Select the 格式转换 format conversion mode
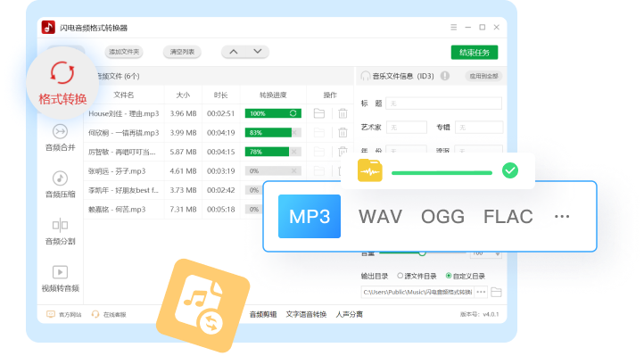 (x=62, y=83)
